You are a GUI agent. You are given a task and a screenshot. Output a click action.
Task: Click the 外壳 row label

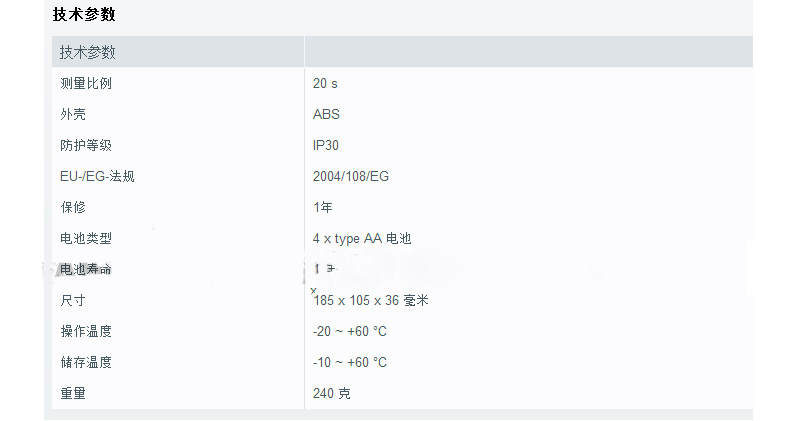click(x=73, y=114)
